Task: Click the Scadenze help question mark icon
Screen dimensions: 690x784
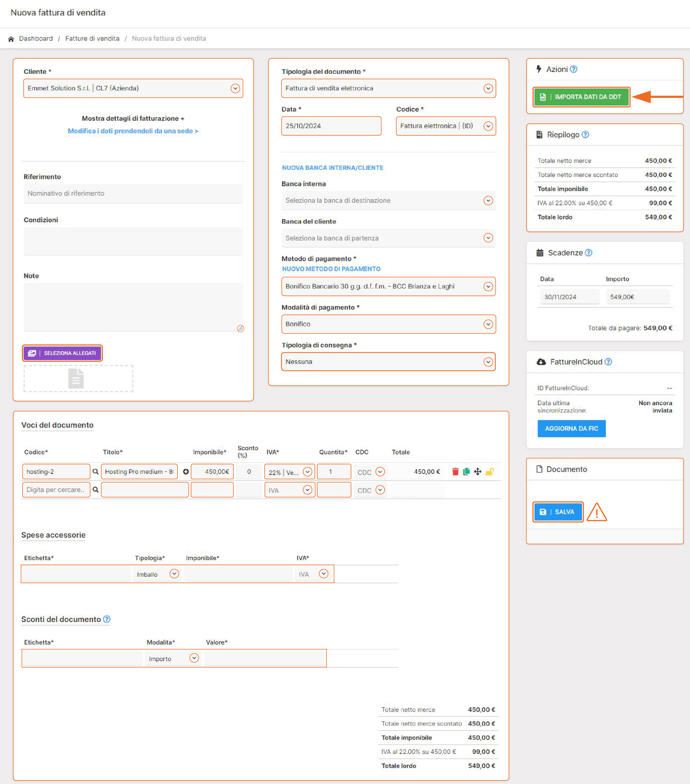Action: [589, 253]
